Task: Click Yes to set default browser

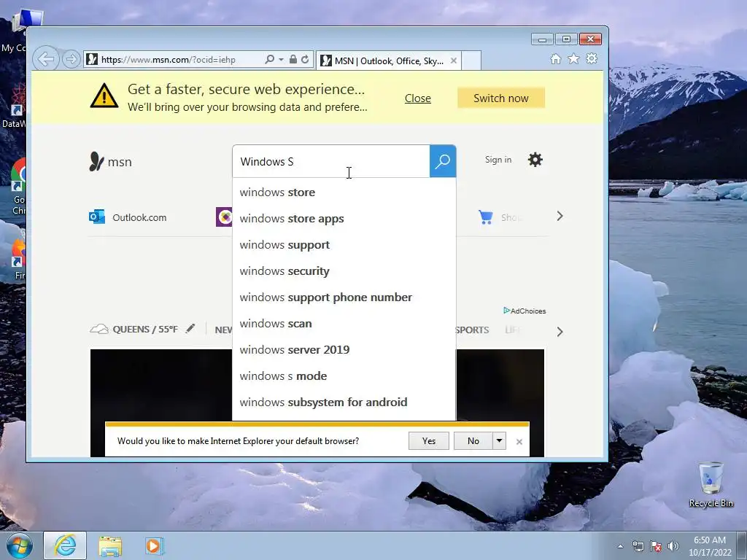Action: click(x=429, y=441)
